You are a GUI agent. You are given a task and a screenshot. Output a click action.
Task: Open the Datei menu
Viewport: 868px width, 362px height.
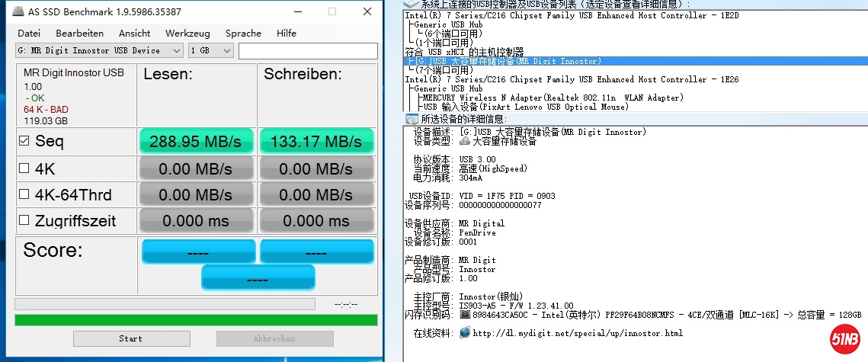coord(29,34)
